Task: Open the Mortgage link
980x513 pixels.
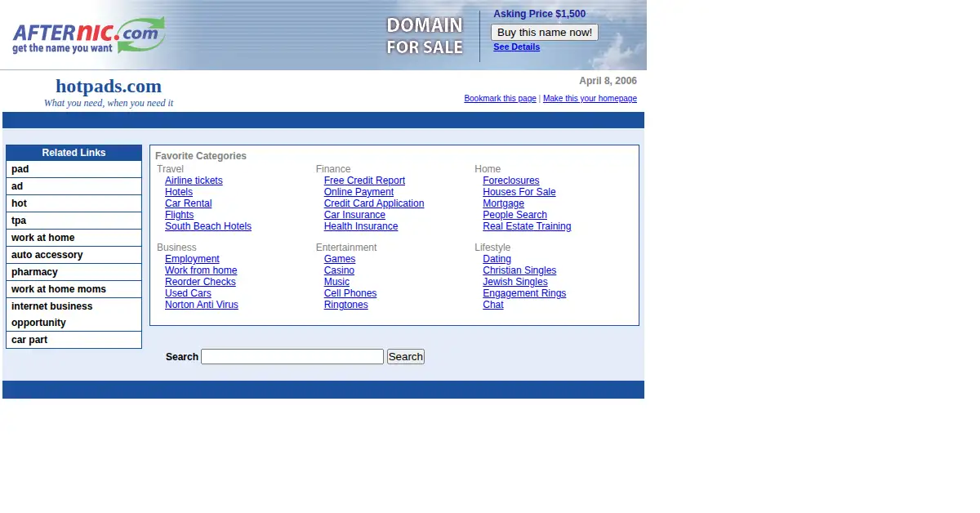Action: [503, 203]
